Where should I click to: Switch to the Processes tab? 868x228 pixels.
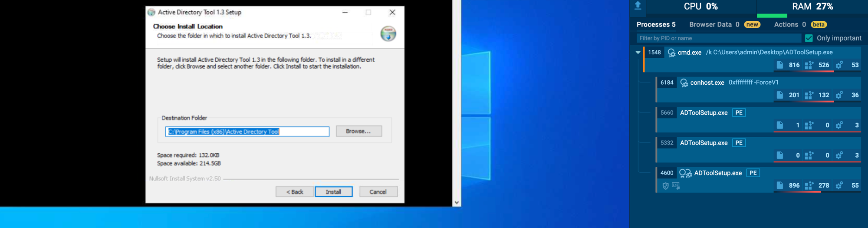(656, 24)
